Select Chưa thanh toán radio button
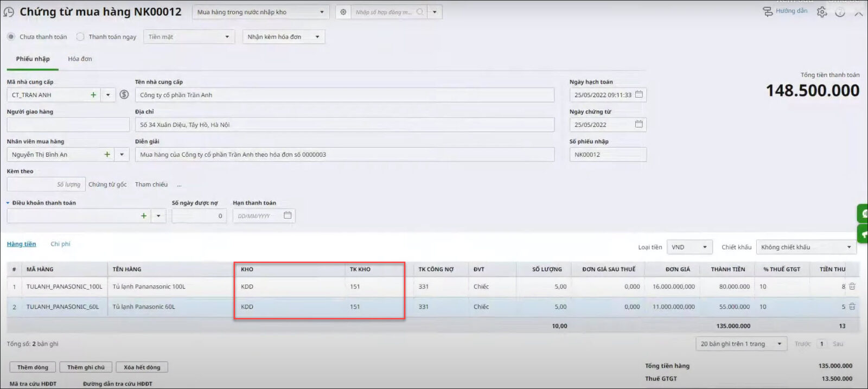Image resolution: width=868 pixels, height=389 pixels. (x=11, y=37)
